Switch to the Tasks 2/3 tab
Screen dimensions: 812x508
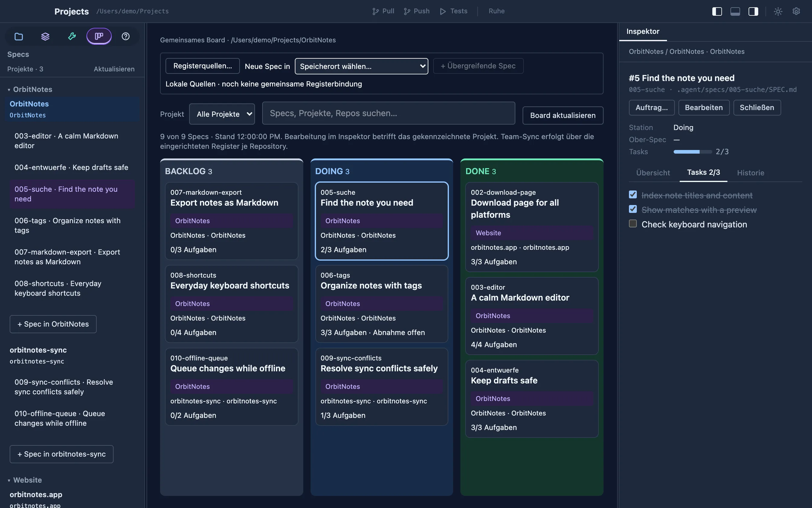coord(703,172)
